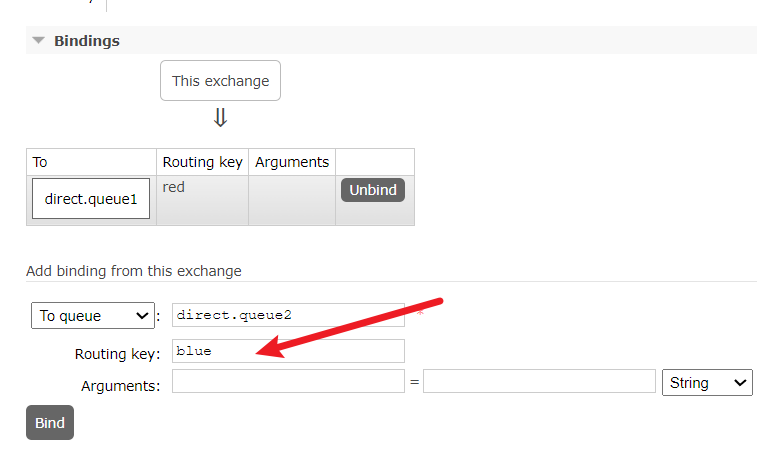
Task: Open the 'To queue' destination dropdown
Action: click(x=93, y=316)
